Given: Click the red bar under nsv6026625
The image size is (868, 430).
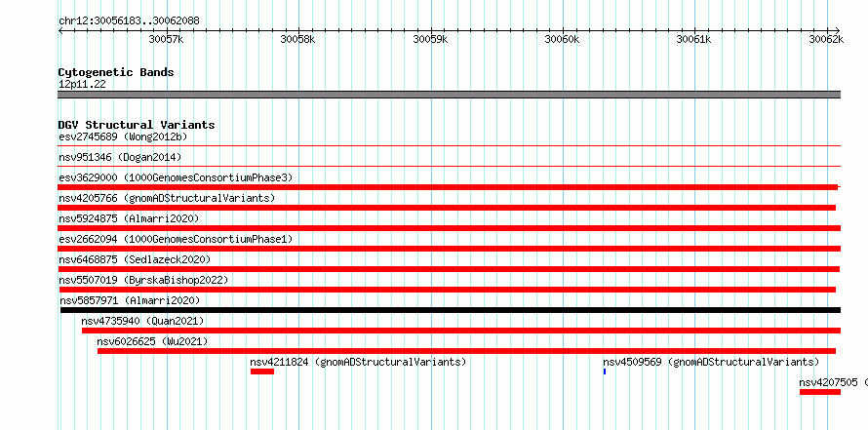Looking at the screenshot, I should tap(466, 351).
